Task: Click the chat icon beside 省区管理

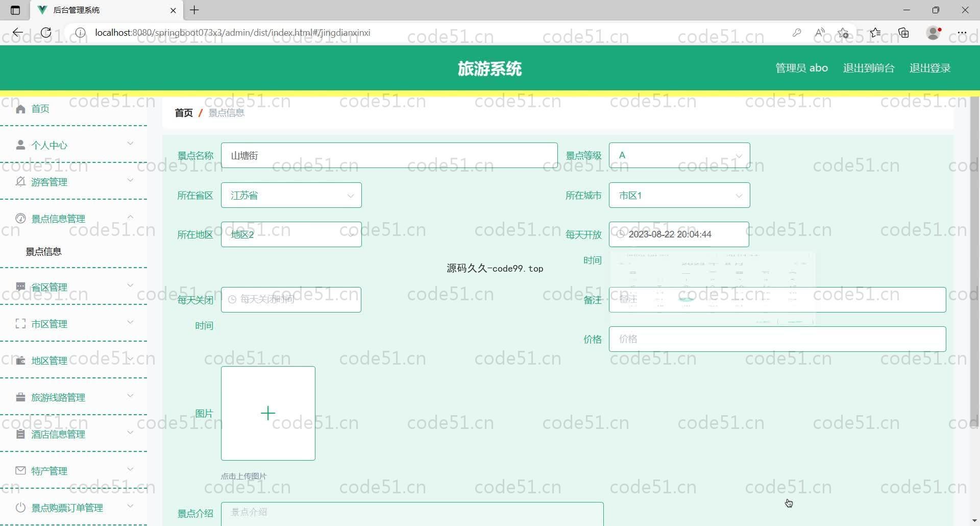Action: [20, 286]
